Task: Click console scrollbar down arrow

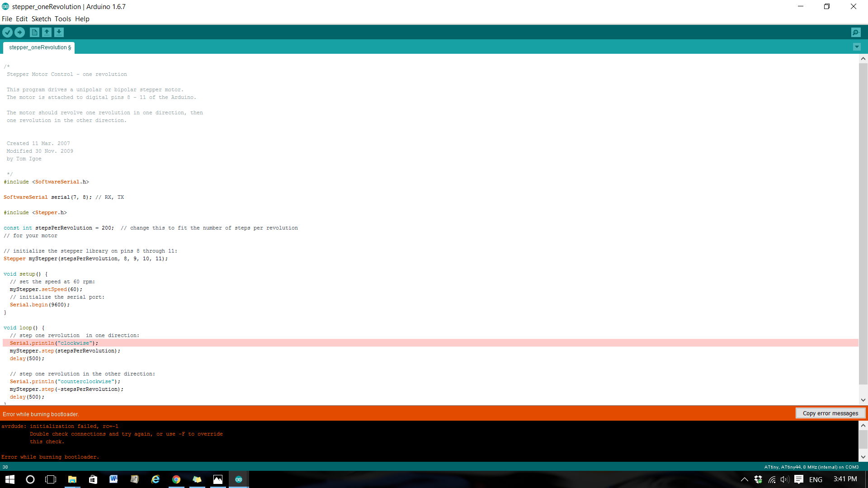Action: tap(863, 457)
